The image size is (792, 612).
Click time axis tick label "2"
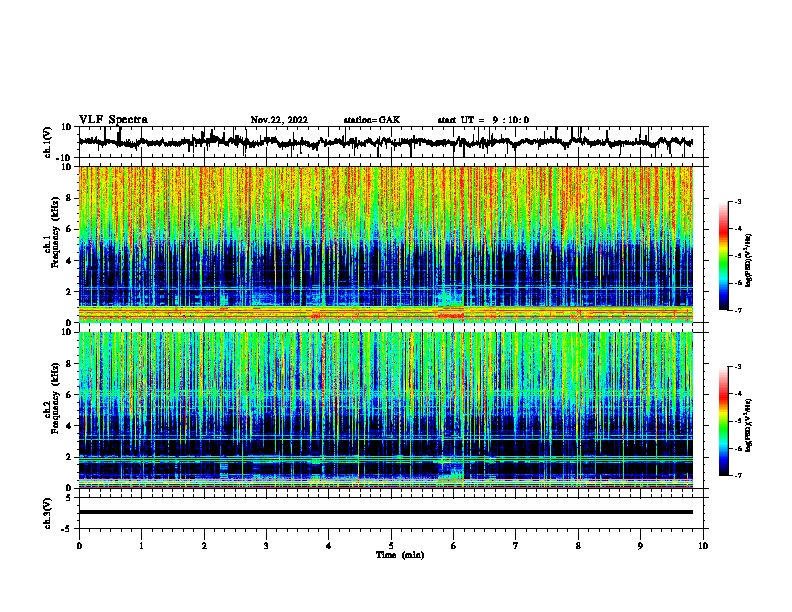click(204, 546)
